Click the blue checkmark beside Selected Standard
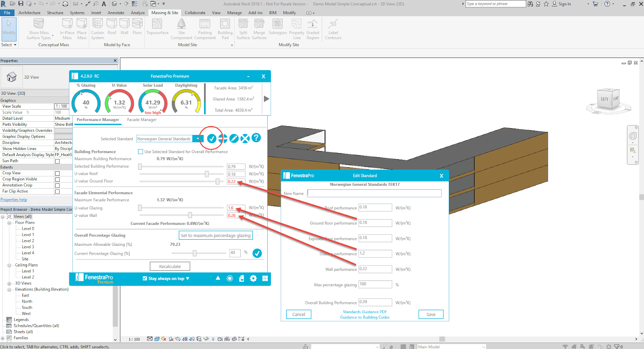Viewport: 644px width, 349px height. (x=211, y=139)
